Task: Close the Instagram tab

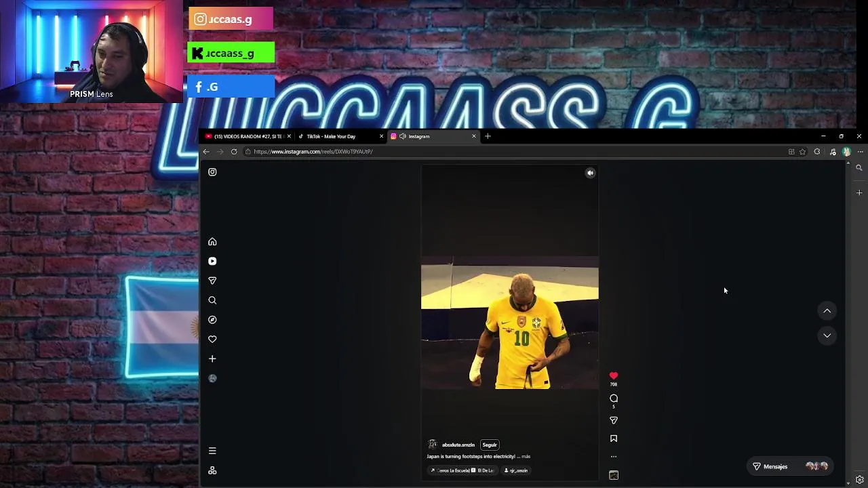Action: 474,136
